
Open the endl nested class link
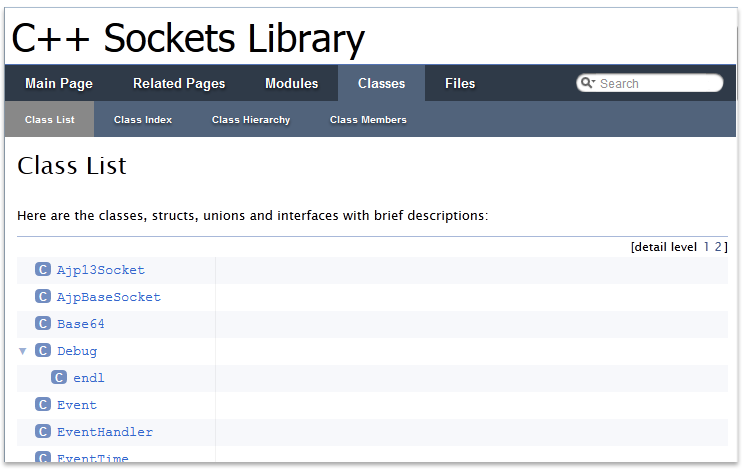(89, 378)
